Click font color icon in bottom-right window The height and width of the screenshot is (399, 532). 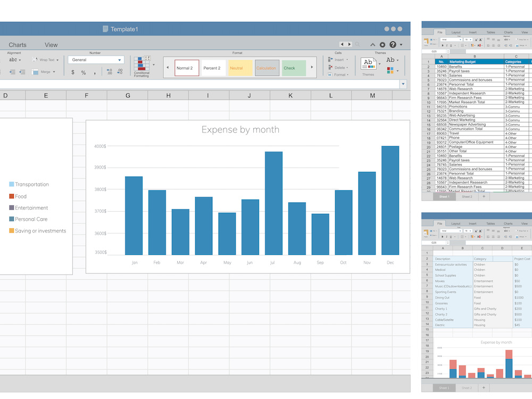(x=478, y=237)
